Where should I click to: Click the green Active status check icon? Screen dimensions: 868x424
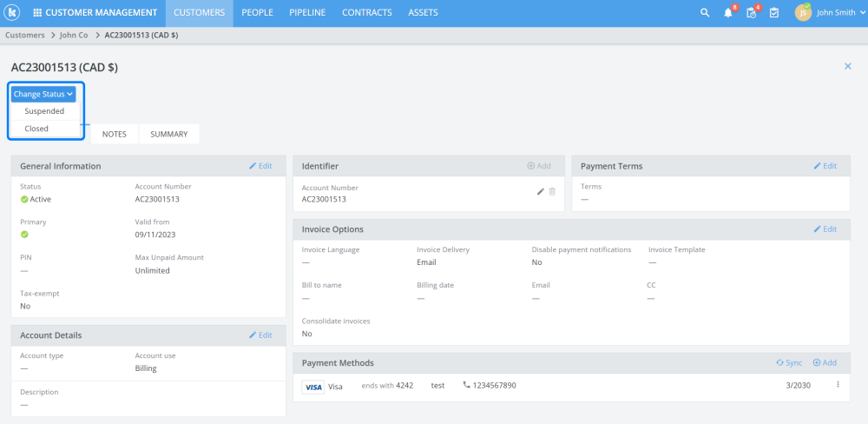[x=24, y=199]
